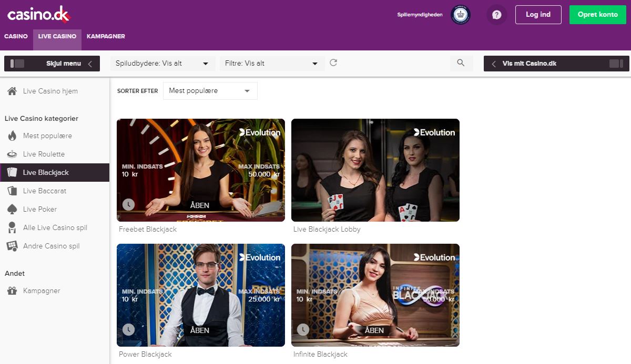This screenshot has width=631, height=364.
Task: Click the Spillemyndigheden text label
Action: click(x=420, y=15)
